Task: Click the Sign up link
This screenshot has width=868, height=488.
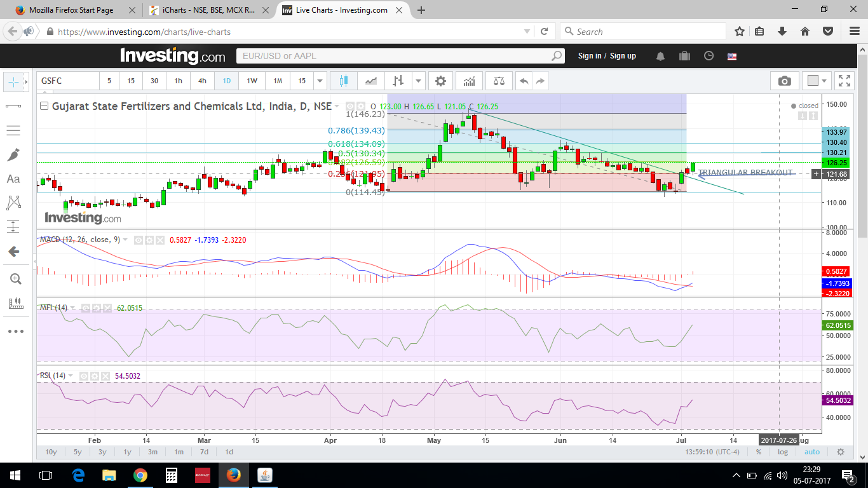Action: point(623,56)
